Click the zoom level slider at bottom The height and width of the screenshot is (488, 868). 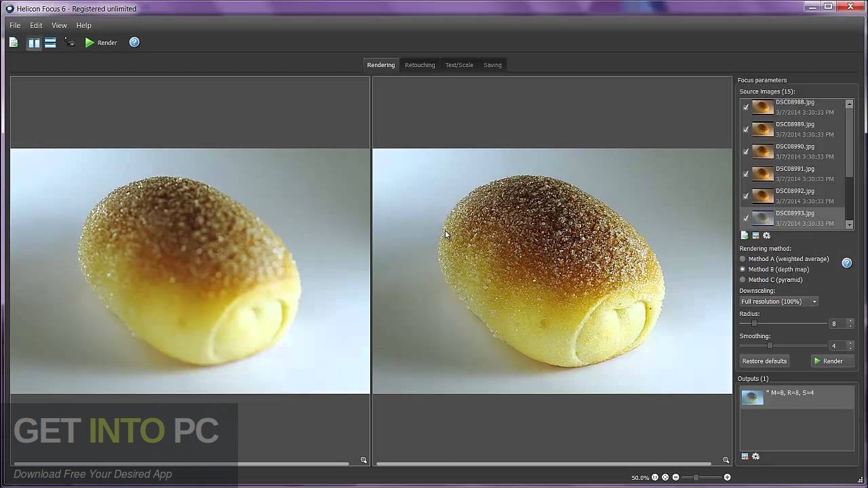pos(701,477)
